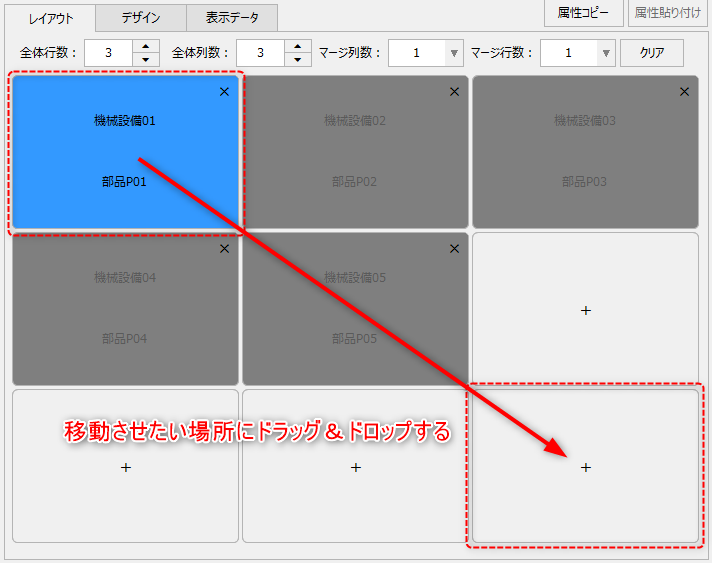Screen dimensions: 712x563
Task: Add item in empty middle-right cell
Action: pos(585,310)
